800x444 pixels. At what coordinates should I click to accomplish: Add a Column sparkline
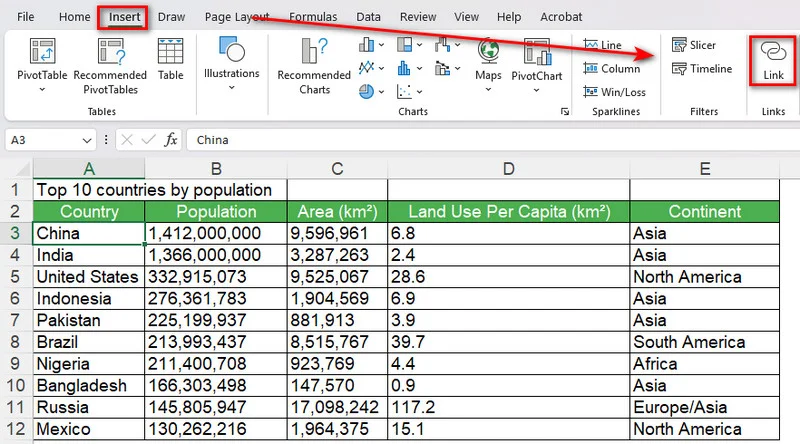click(x=611, y=68)
